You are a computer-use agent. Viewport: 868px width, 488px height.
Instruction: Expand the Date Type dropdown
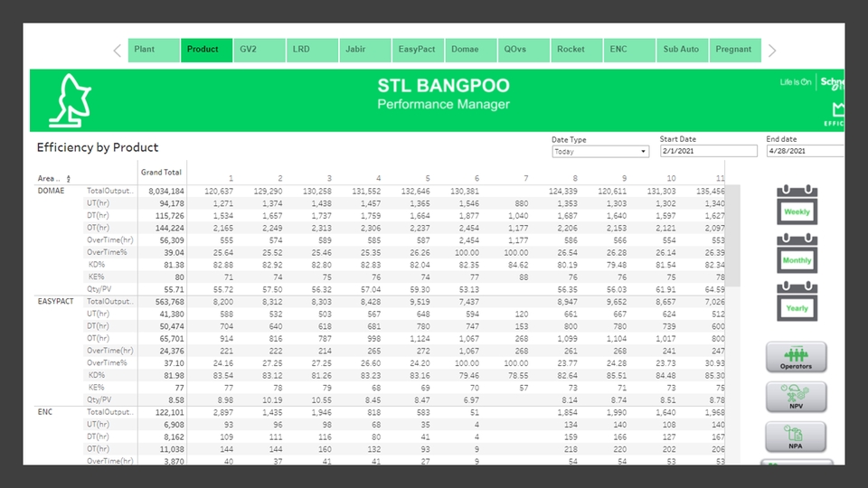[600, 152]
